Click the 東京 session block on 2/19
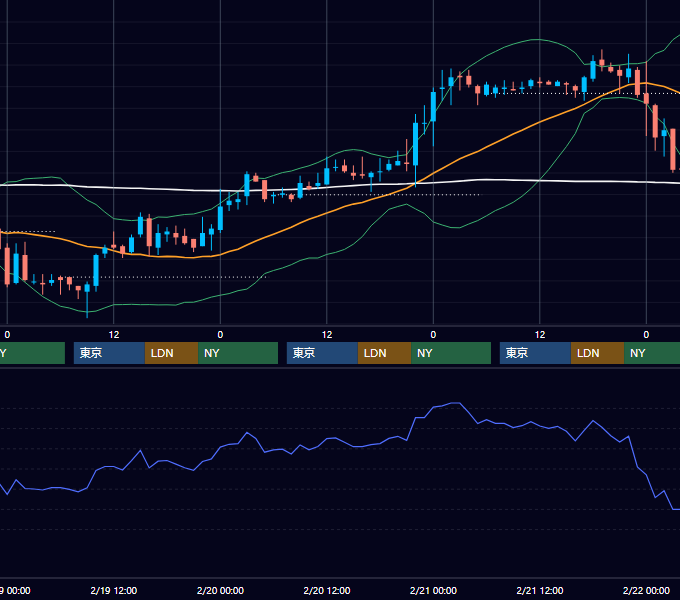Image resolution: width=680 pixels, height=600 pixels. pos(109,353)
